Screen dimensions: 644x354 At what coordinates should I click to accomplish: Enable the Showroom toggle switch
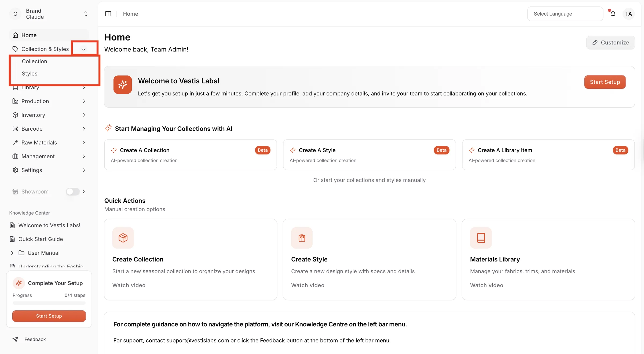(x=73, y=191)
